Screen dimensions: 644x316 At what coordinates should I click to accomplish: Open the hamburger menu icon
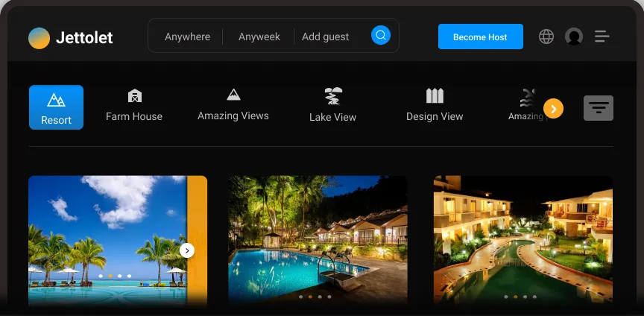tap(602, 37)
